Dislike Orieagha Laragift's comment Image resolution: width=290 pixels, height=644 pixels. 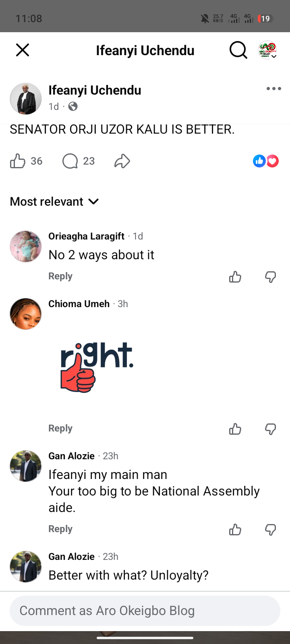tap(271, 277)
